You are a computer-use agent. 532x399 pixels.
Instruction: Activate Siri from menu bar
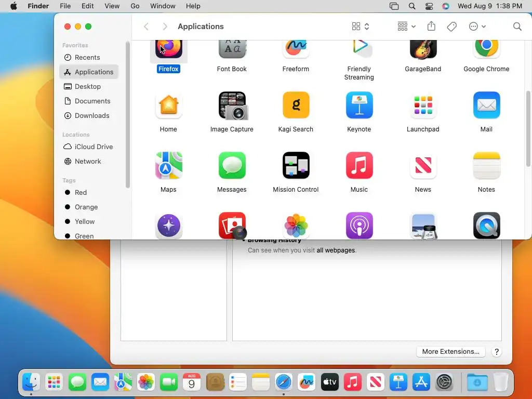tap(445, 6)
